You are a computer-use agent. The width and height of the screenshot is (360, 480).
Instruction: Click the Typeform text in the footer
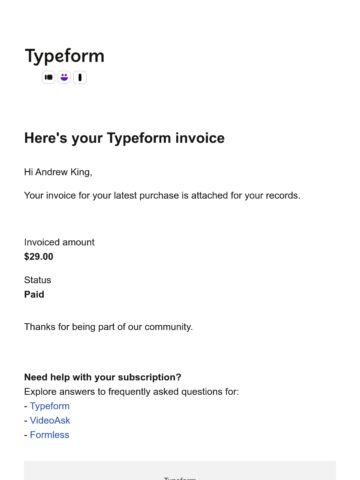180,478
